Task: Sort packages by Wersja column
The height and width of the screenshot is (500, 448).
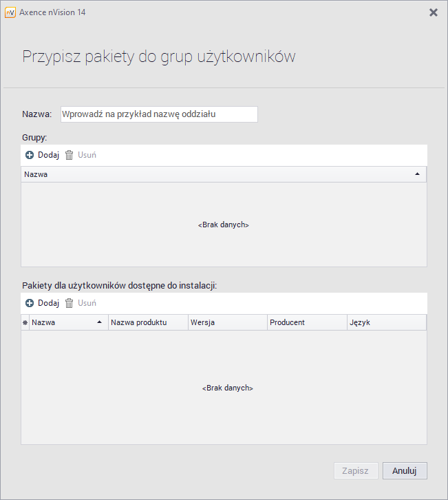Action: coord(227,322)
